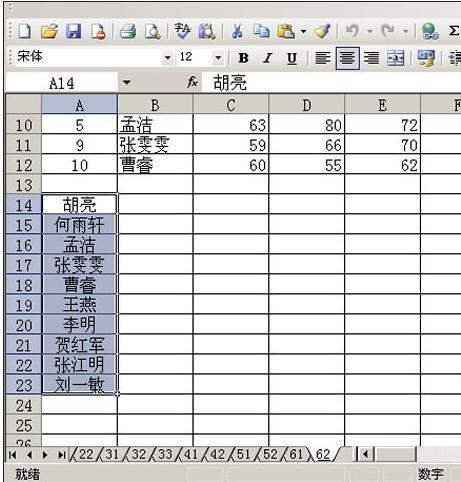Cut selection with scissors icon
The image size is (461, 482).
[x=237, y=32]
